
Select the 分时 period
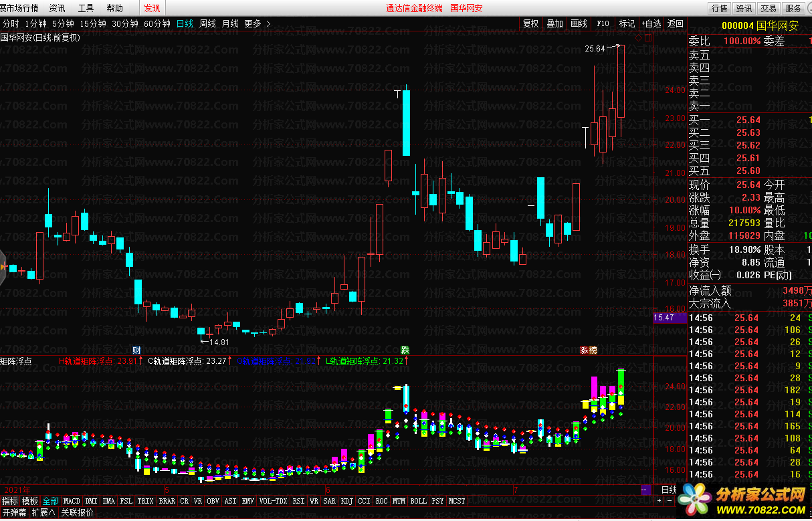[11, 23]
